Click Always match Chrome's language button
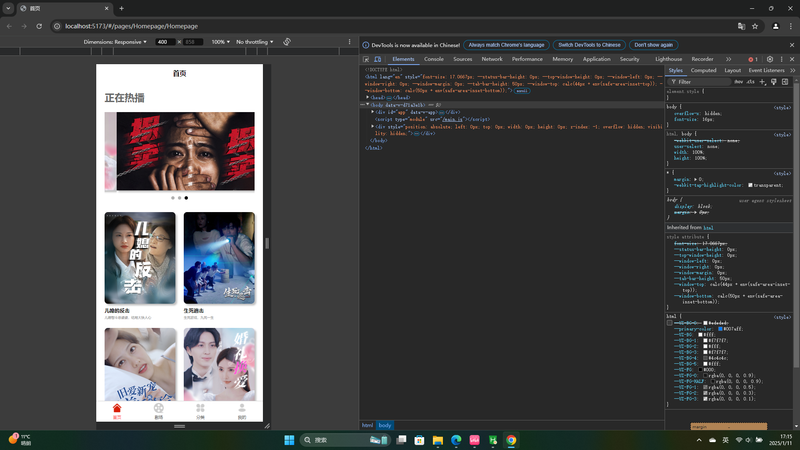Screen dimensions: 800x450 click(506, 45)
